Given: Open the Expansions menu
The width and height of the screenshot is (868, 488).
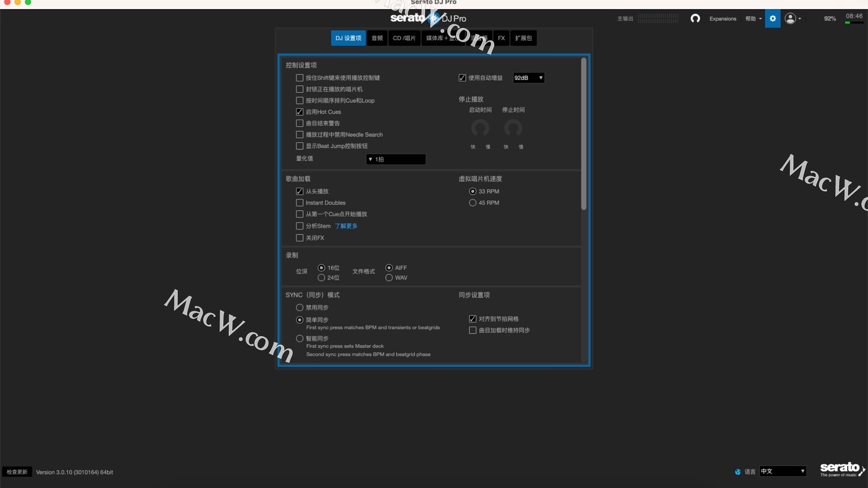Looking at the screenshot, I should point(722,19).
